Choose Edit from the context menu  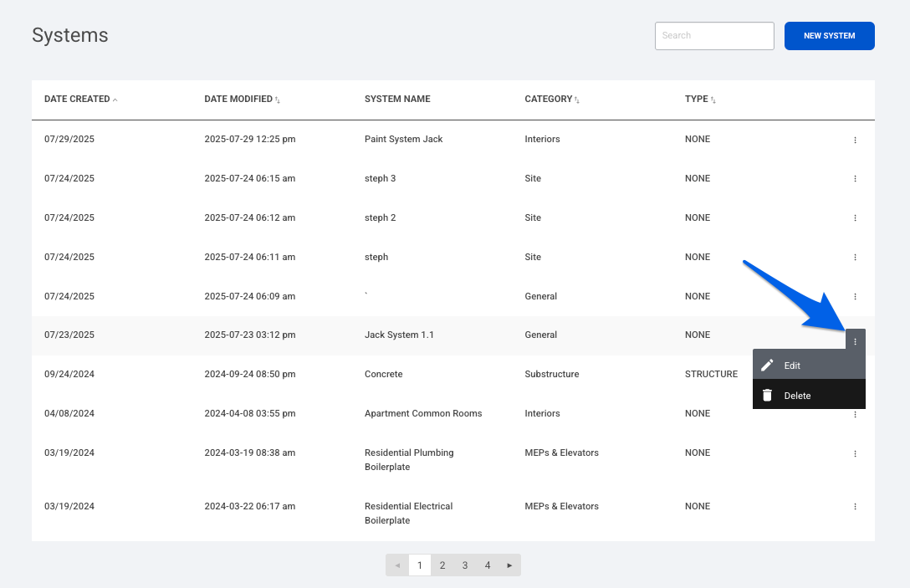point(809,365)
